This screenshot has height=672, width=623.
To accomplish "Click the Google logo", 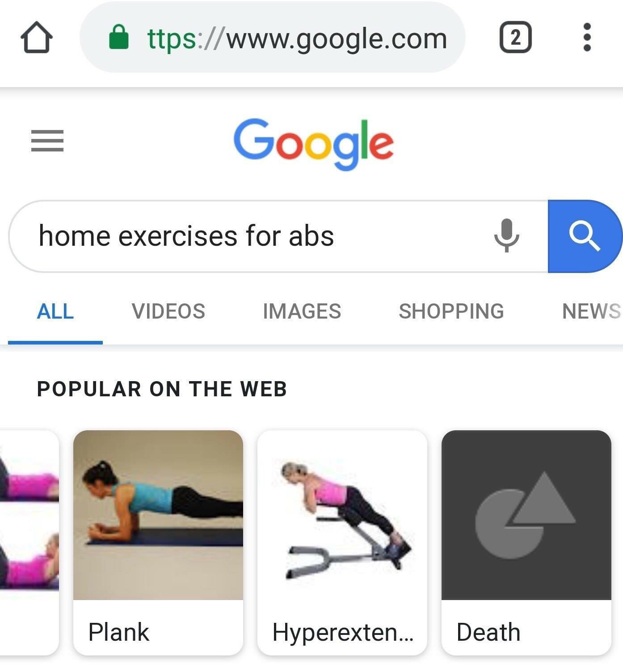I will 313,144.
